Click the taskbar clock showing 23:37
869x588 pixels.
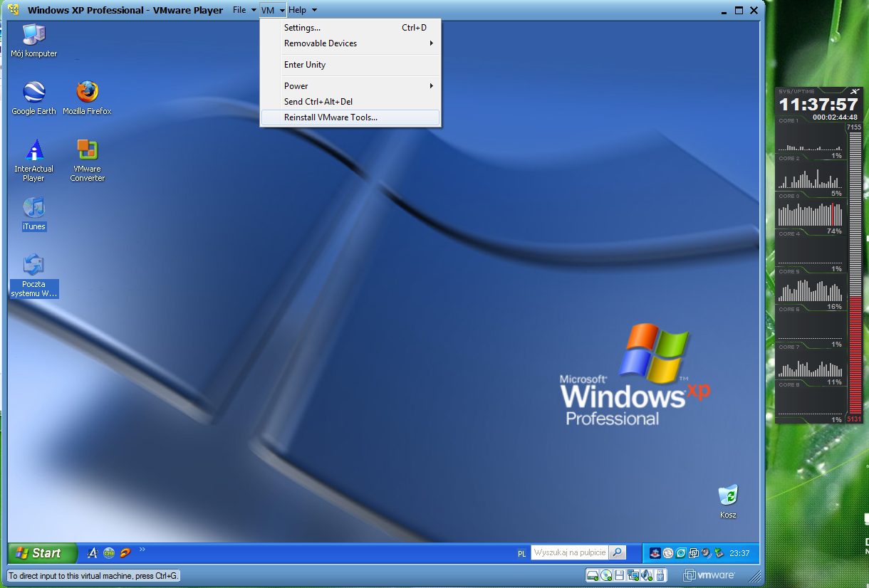740,553
